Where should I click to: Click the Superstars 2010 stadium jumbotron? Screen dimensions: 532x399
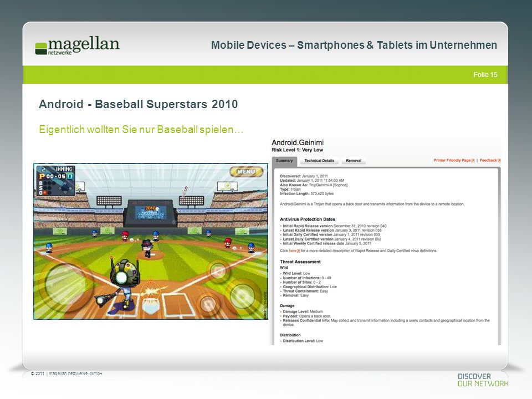coord(150,213)
